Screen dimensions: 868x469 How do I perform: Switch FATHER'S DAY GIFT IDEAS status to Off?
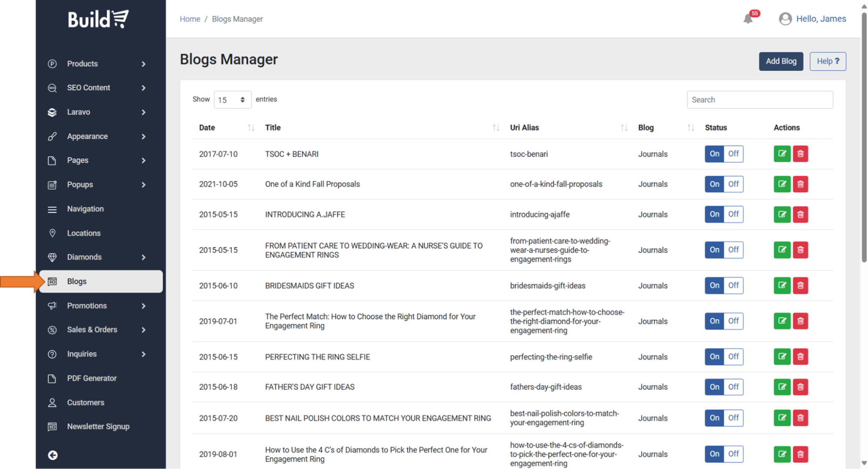[x=733, y=387]
